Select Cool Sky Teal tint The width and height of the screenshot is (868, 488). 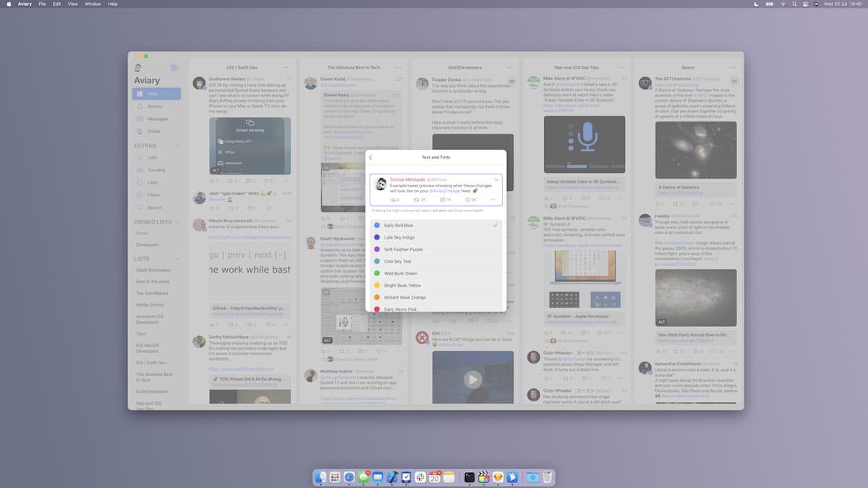(435, 261)
